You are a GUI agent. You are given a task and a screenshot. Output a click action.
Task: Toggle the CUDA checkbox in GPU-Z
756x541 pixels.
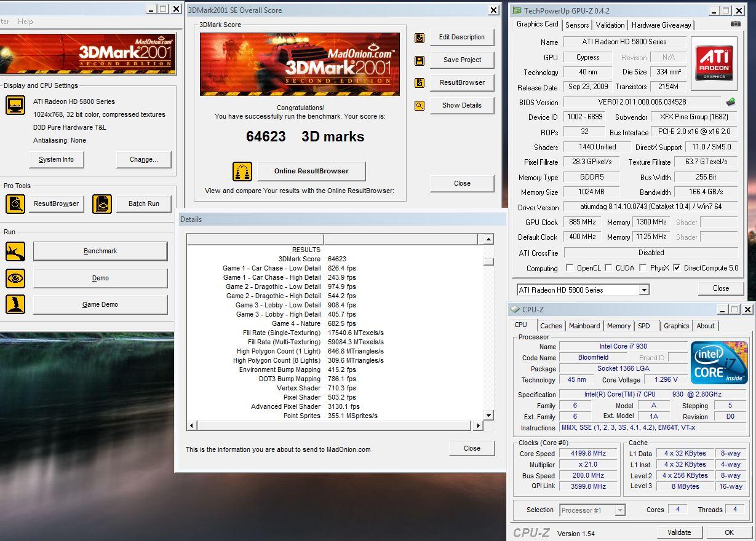click(x=608, y=268)
